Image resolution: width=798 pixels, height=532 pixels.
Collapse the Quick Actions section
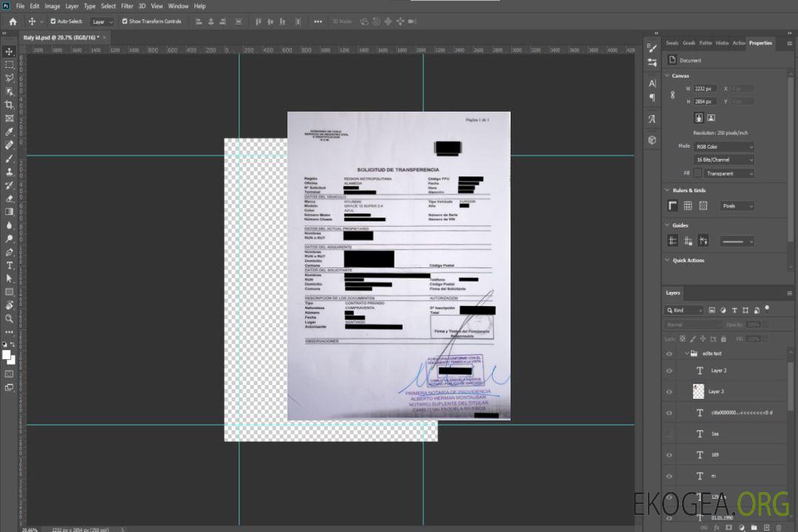coord(667,259)
